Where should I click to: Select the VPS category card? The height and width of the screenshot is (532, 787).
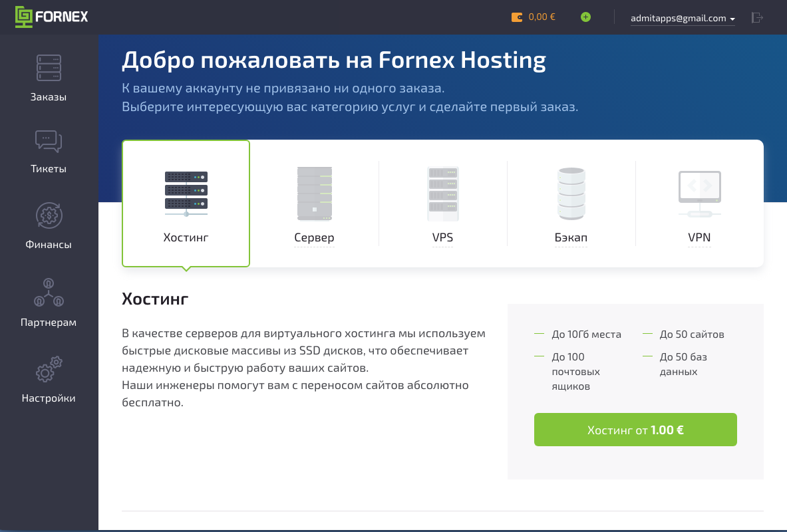click(x=442, y=203)
